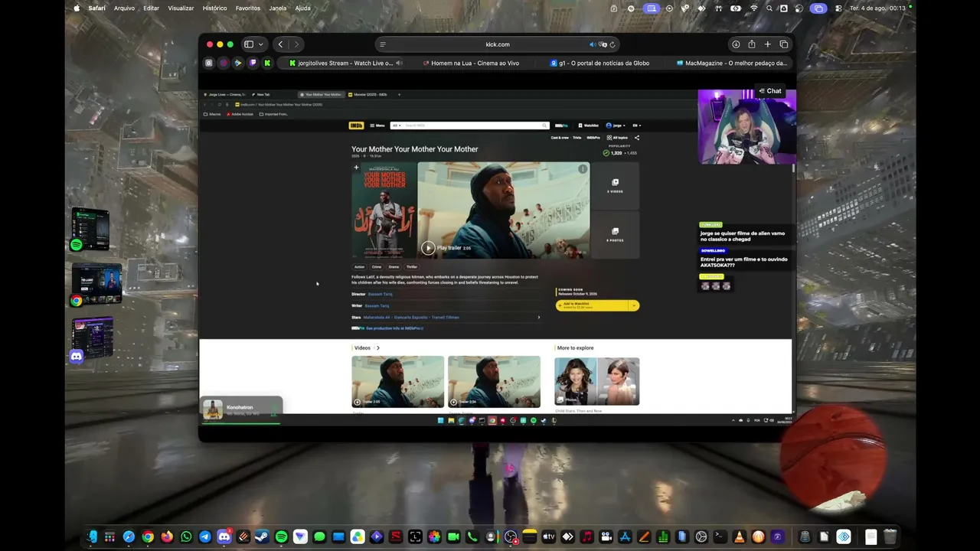Open the Editar menu
Screen dimensions: 980x551
pos(151,8)
